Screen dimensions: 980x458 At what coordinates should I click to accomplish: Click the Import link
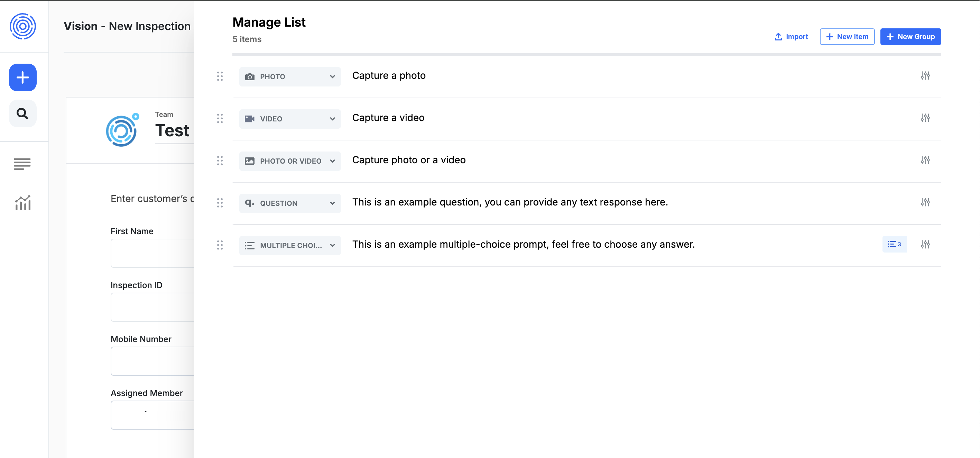(x=791, y=37)
